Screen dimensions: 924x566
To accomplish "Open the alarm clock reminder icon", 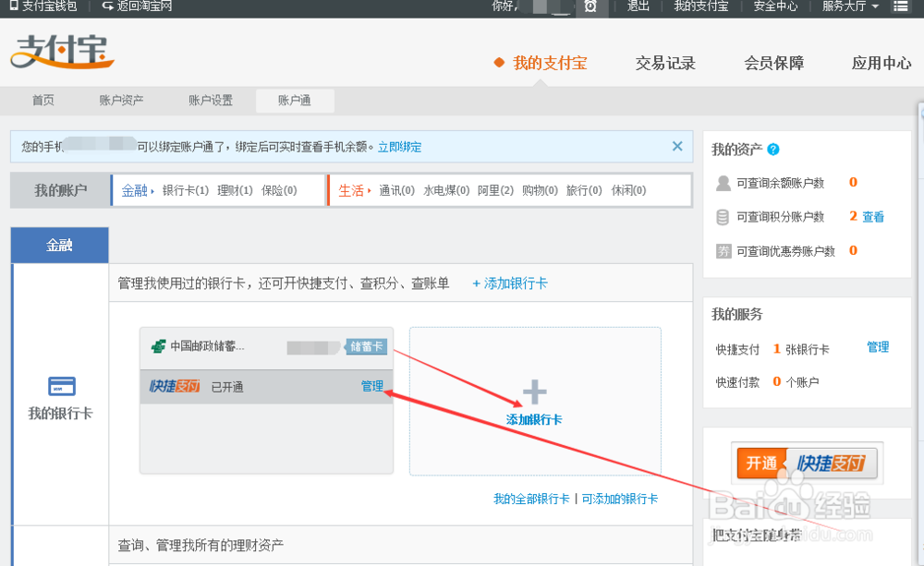I will (590, 6).
